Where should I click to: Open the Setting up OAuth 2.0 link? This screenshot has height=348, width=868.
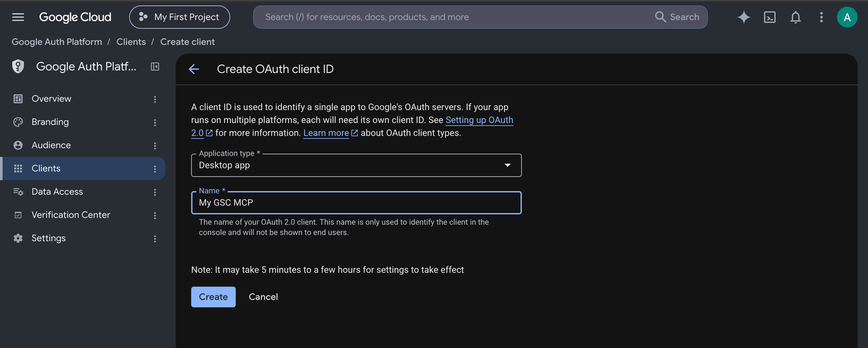[479, 120]
